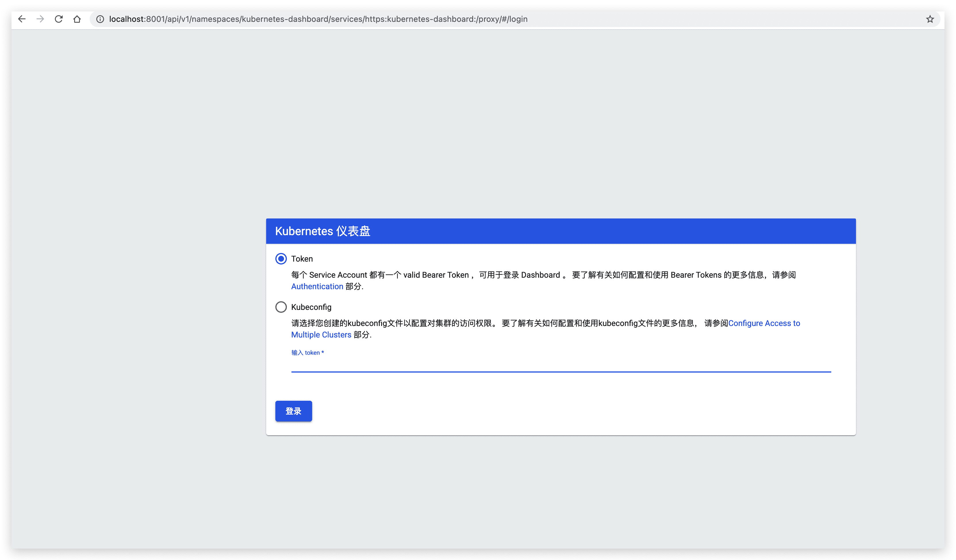Screen dimensions: 956x560
Task: Click the 'Kubernetes 仪表盘' header title
Action: coord(322,231)
